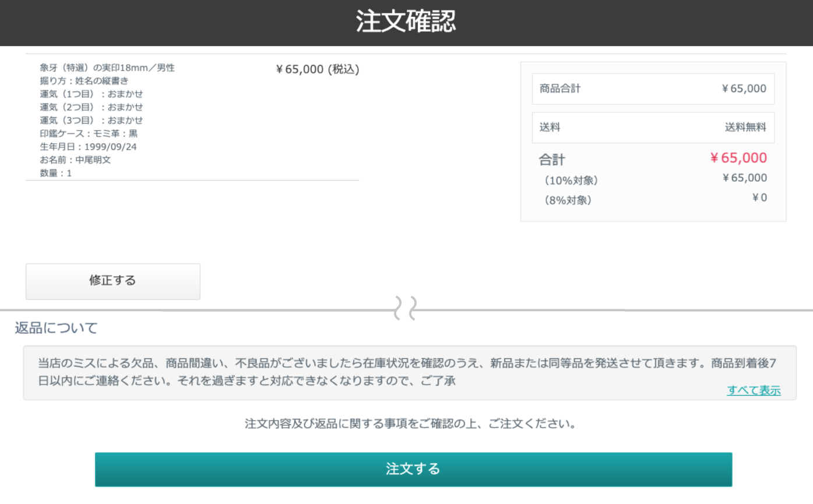This screenshot has height=504, width=813.
Task: Select the ¥65,000 (税込) item price
Action: [318, 69]
